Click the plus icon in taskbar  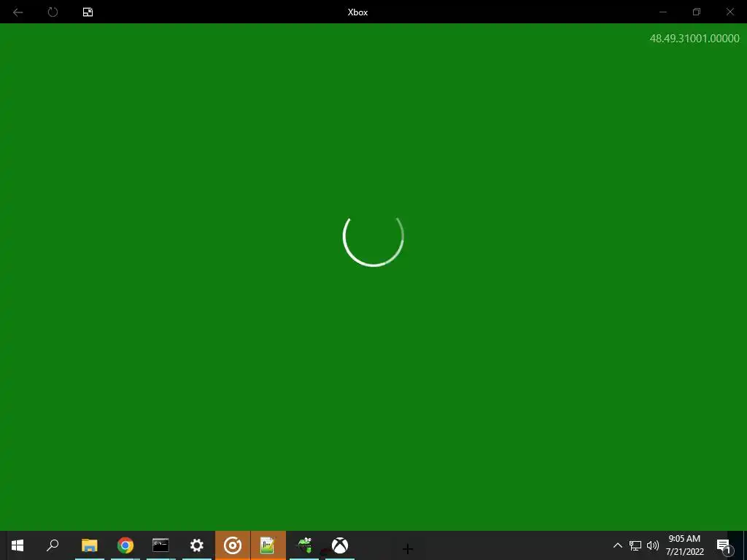pos(407,548)
